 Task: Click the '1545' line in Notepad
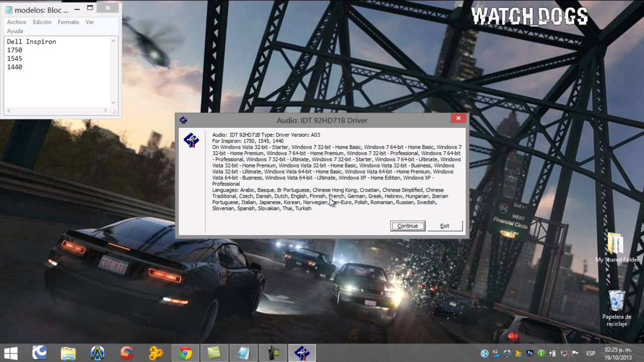click(15, 59)
